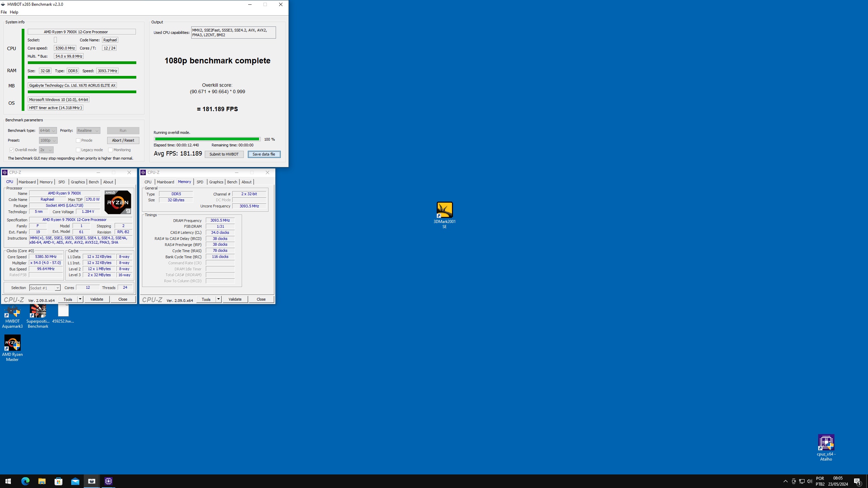Viewport: 868px width, 488px height.
Task: Expand Tools arrow in right CPU-Z window
Action: [x=218, y=299]
